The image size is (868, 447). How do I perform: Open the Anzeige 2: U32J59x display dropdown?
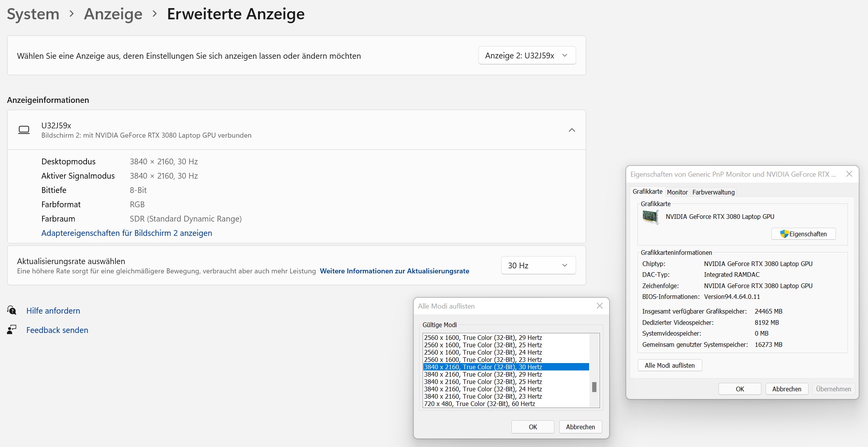point(527,56)
